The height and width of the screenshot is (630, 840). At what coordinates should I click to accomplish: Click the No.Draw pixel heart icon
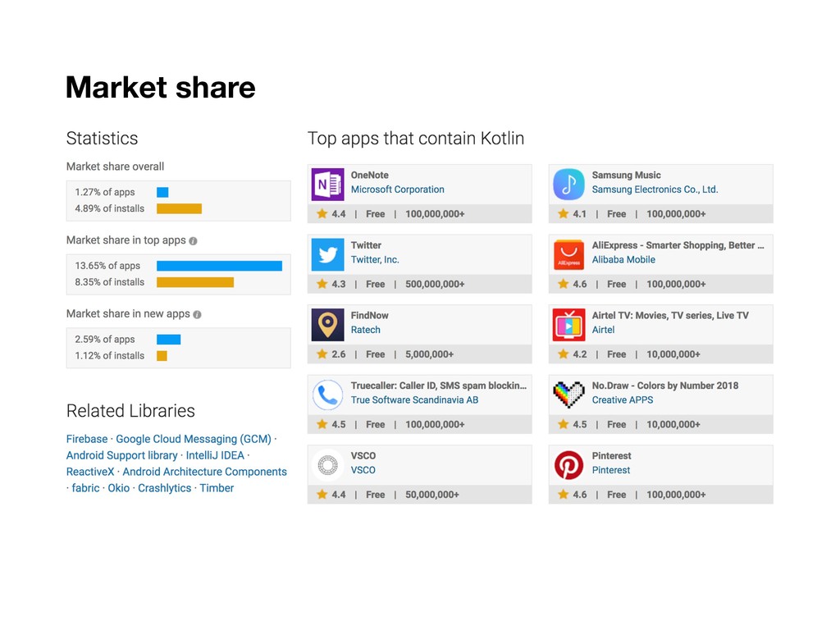point(568,395)
